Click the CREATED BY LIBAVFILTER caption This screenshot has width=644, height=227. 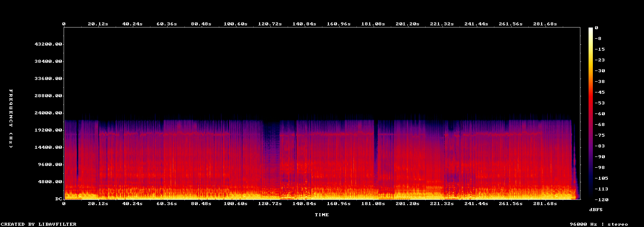coord(39,224)
